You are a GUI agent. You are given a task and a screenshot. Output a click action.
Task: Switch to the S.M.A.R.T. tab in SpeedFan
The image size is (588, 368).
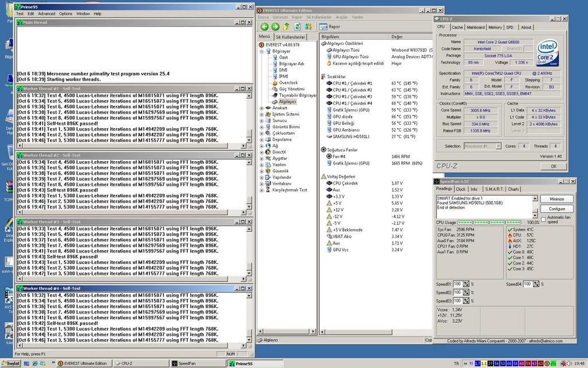point(494,189)
